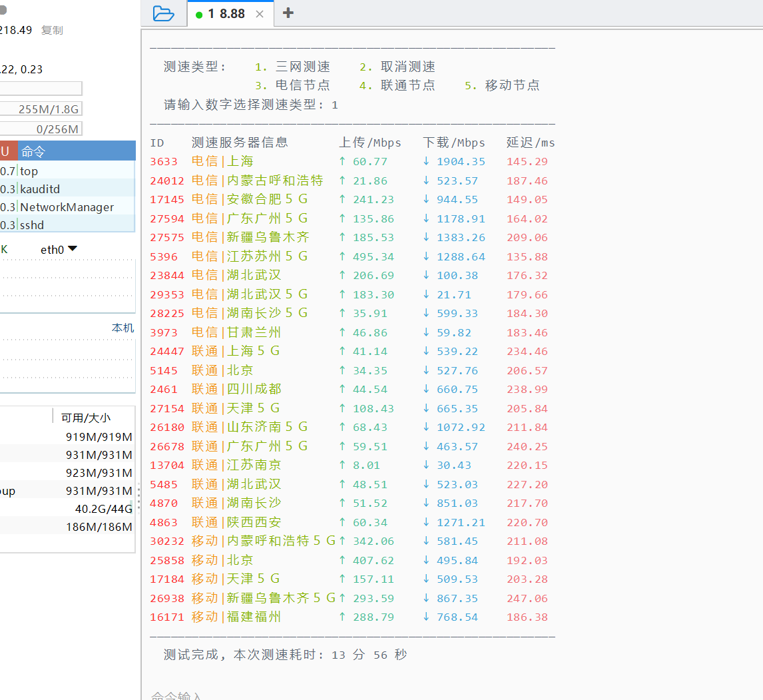The width and height of the screenshot is (763, 700).
Task: Click the 取消测速 option text
Action: tap(407, 67)
